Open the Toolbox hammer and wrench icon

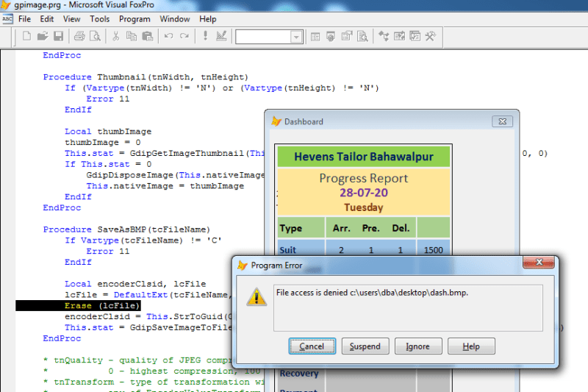[431, 36]
